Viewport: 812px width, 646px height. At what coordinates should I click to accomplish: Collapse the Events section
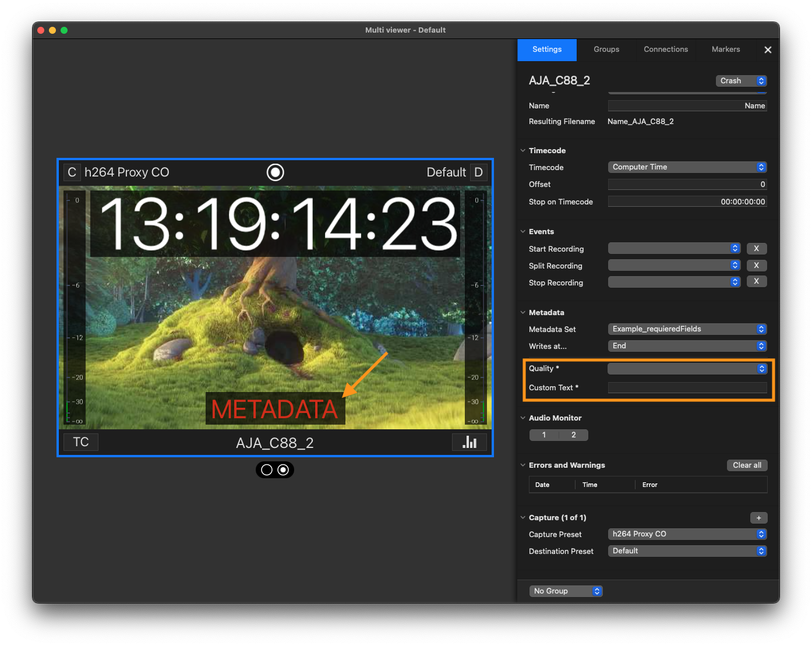coord(522,231)
